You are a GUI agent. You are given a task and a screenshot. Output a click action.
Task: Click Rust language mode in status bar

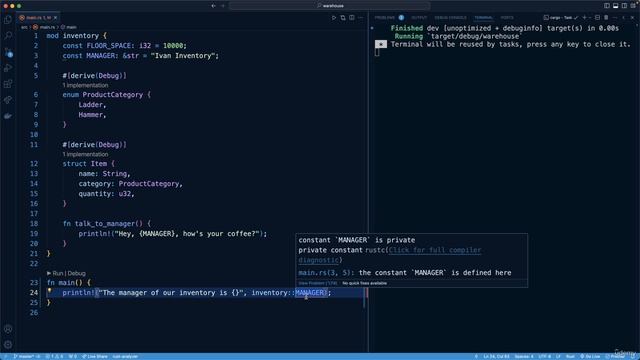click(x=570, y=356)
